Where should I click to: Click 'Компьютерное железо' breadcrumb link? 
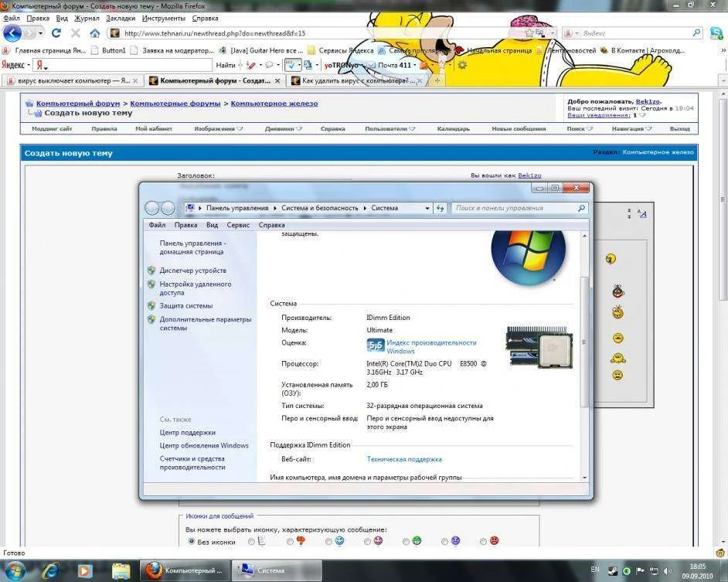(274, 103)
